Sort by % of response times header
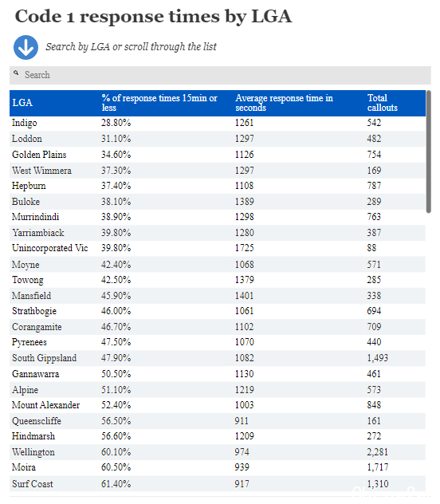The image size is (440, 504). [159, 103]
